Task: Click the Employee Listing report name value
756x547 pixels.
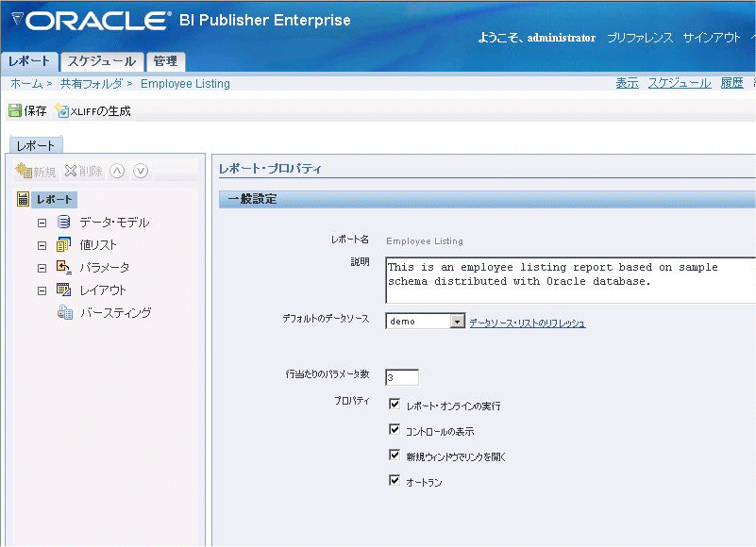Action: click(425, 241)
